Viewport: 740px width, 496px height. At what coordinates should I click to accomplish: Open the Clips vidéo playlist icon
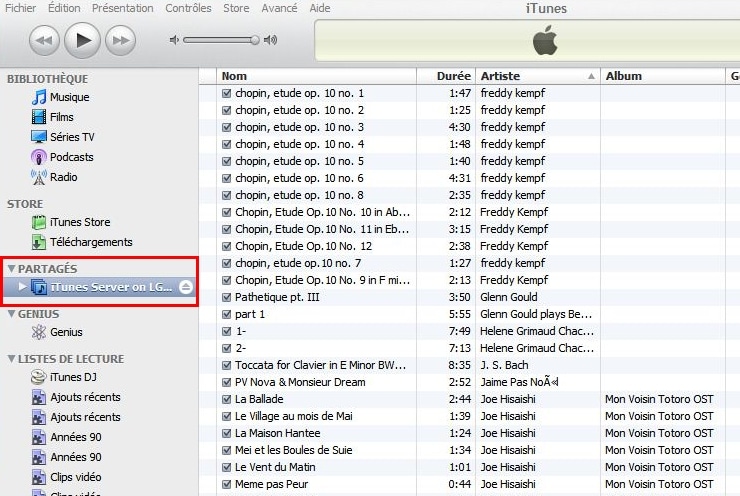pyautogui.click(x=39, y=477)
